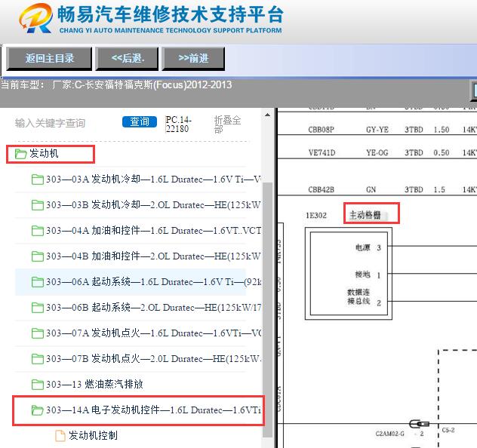This screenshot has height=448, width=477.
Task: Open the 发动机控制 document item
Action: tap(93, 435)
